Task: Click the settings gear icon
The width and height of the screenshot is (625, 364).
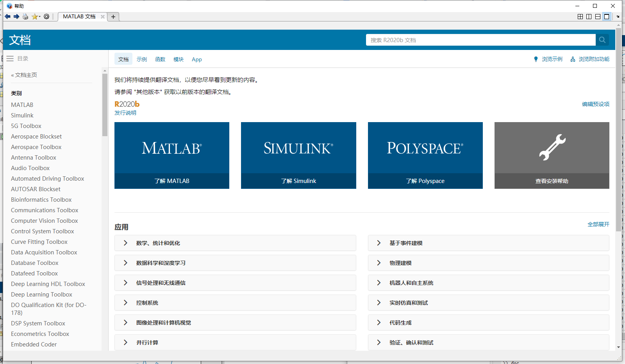Action: 46,16
